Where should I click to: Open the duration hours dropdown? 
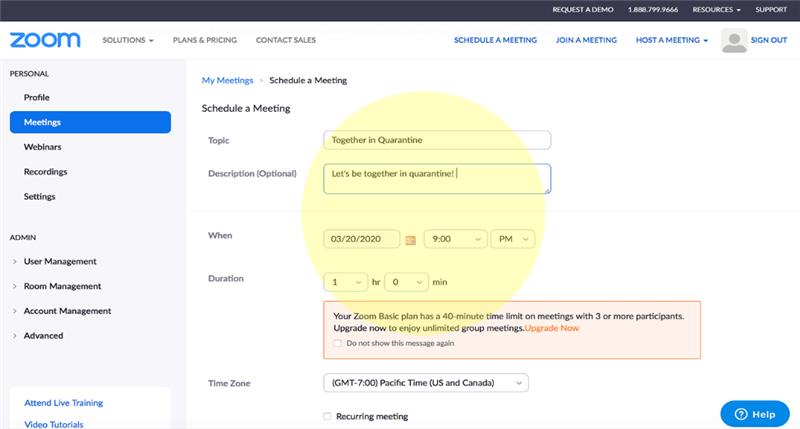tap(345, 282)
